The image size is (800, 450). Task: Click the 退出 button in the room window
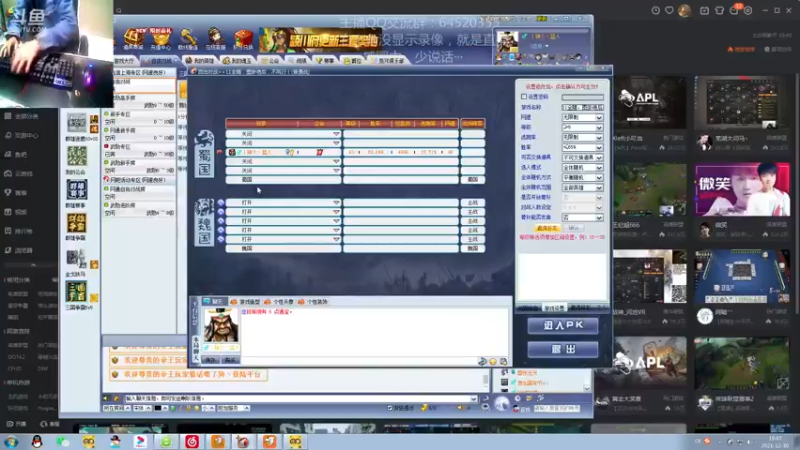[563, 349]
